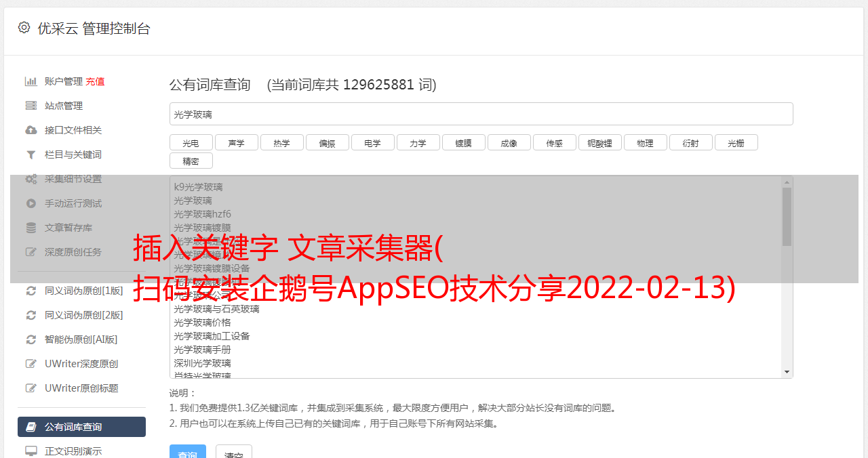Click the scroll down arrow of results list
Image resolution: width=868 pixels, height=458 pixels.
point(787,372)
